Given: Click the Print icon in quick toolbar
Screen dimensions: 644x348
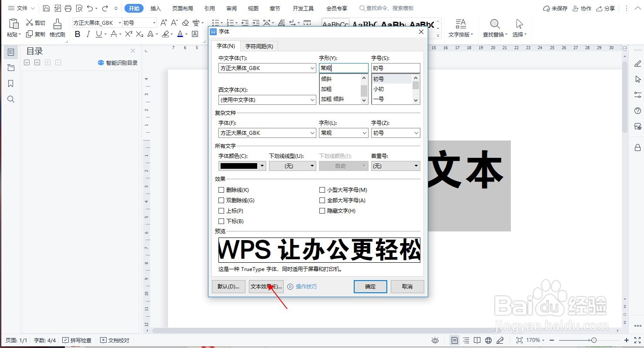Looking at the screenshot, I should pos(68,8).
